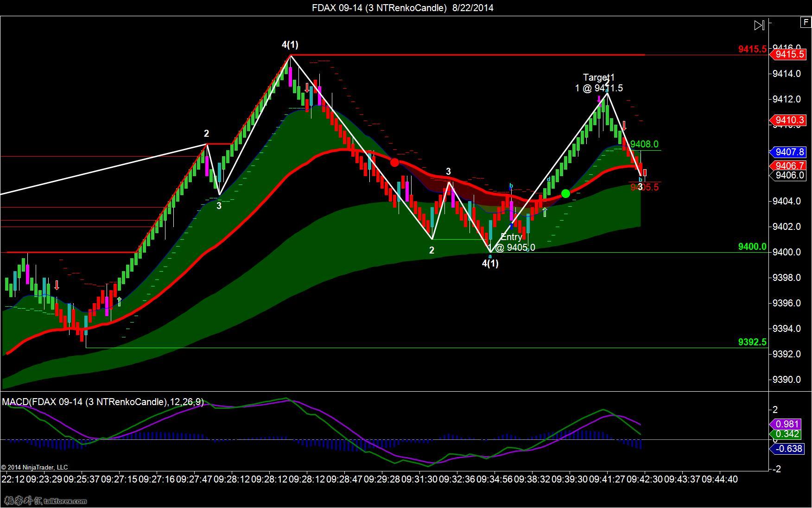Screen dimensions: 812x508
Task: Select the red 9406.7 price marker
Action: tap(787, 166)
